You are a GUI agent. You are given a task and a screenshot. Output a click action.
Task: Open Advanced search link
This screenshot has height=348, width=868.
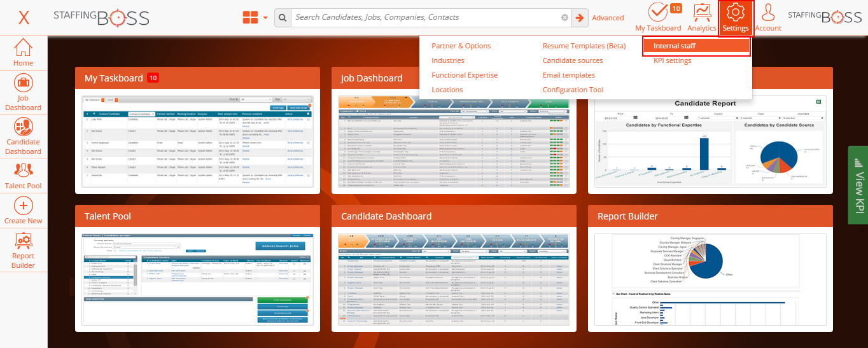pyautogui.click(x=608, y=18)
